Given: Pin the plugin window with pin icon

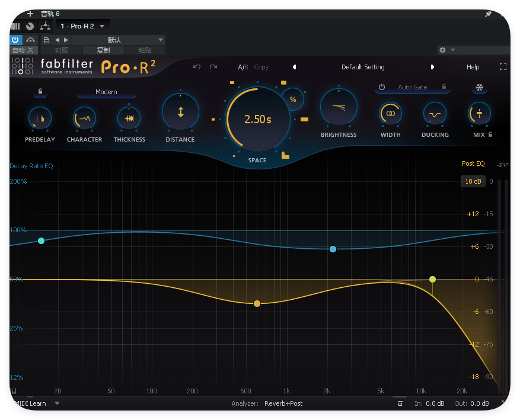Looking at the screenshot, I should (x=488, y=14).
